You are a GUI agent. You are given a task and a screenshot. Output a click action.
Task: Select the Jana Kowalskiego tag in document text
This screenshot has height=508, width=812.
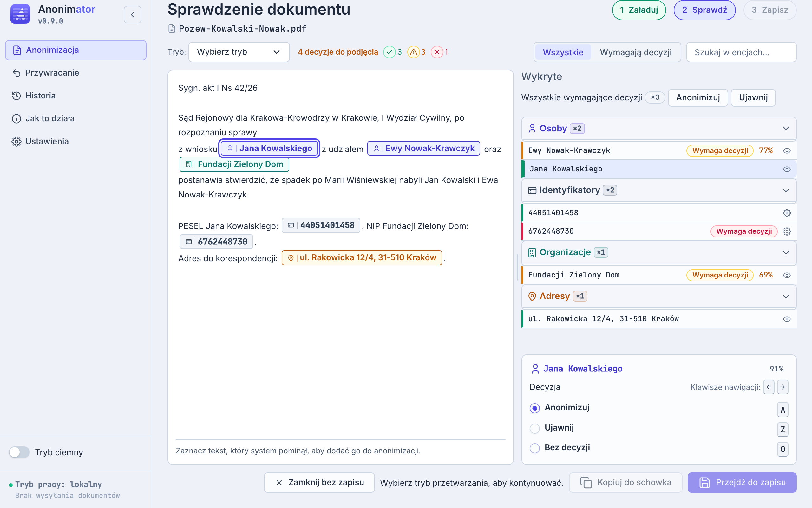pos(269,149)
